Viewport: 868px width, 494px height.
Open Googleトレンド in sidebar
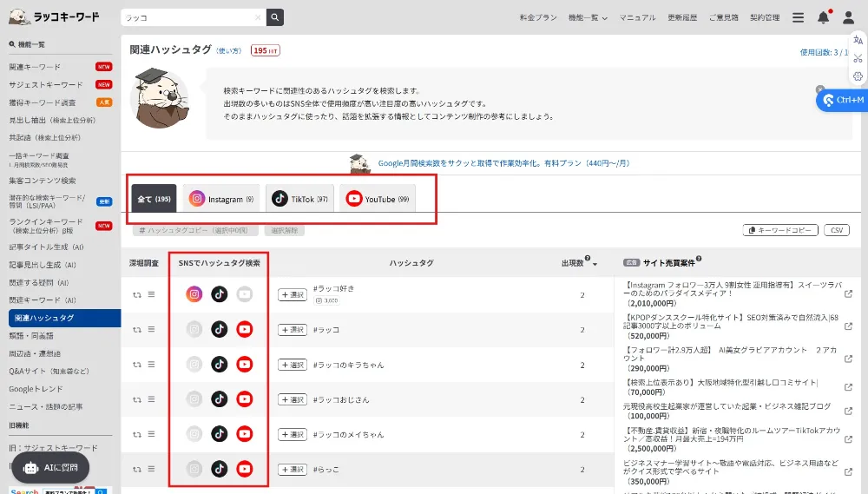36,389
